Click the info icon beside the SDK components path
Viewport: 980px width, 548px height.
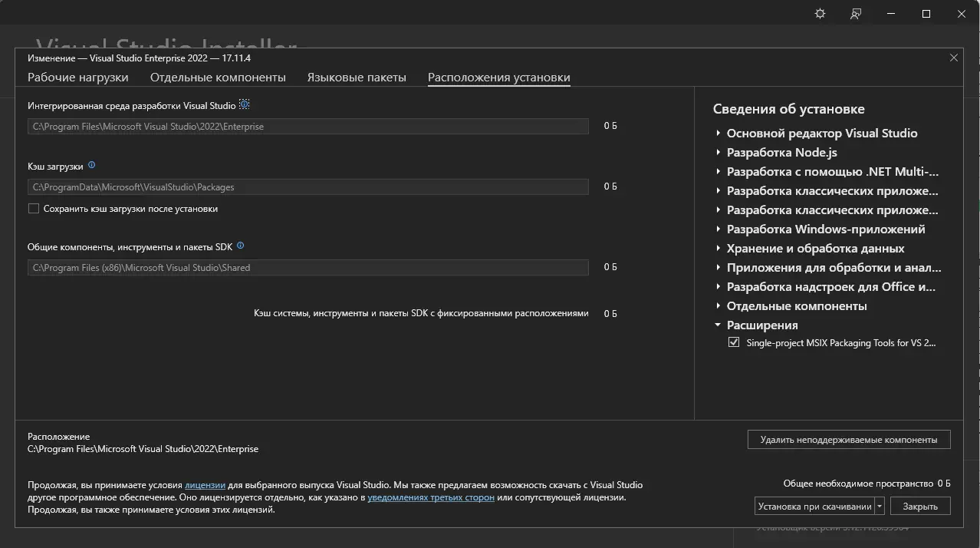click(240, 246)
